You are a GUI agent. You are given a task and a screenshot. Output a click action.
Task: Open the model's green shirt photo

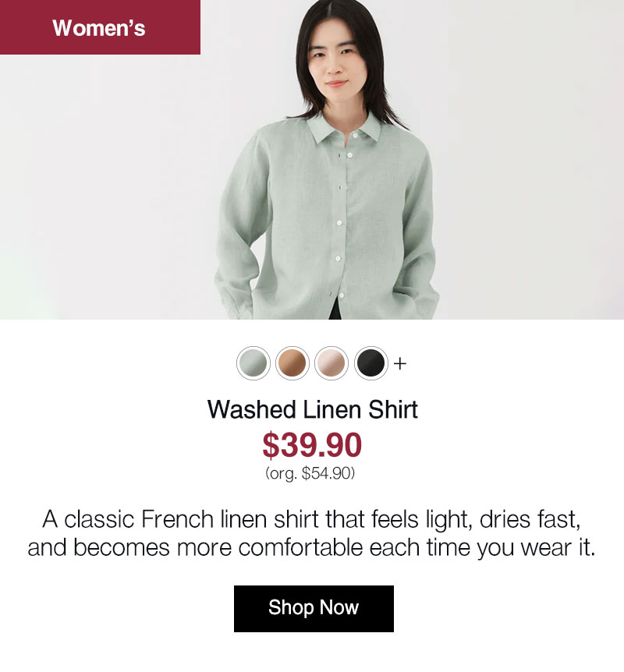point(312,160)
